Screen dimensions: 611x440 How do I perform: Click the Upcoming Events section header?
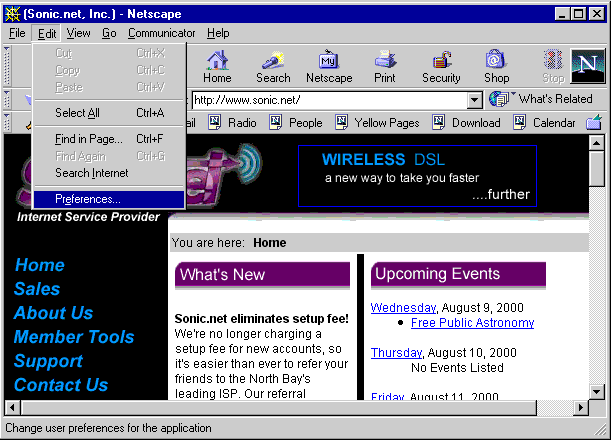(x=458, y=275)
